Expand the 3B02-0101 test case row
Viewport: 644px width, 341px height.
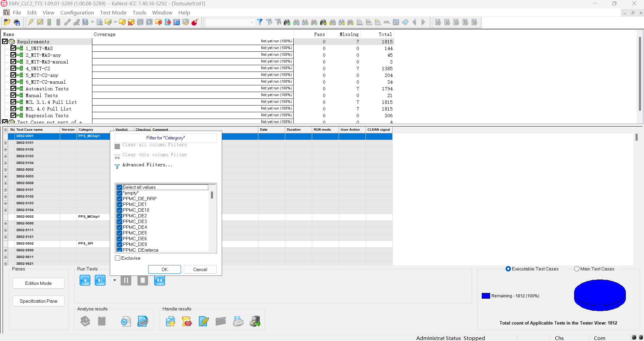[x=6, y=143]
